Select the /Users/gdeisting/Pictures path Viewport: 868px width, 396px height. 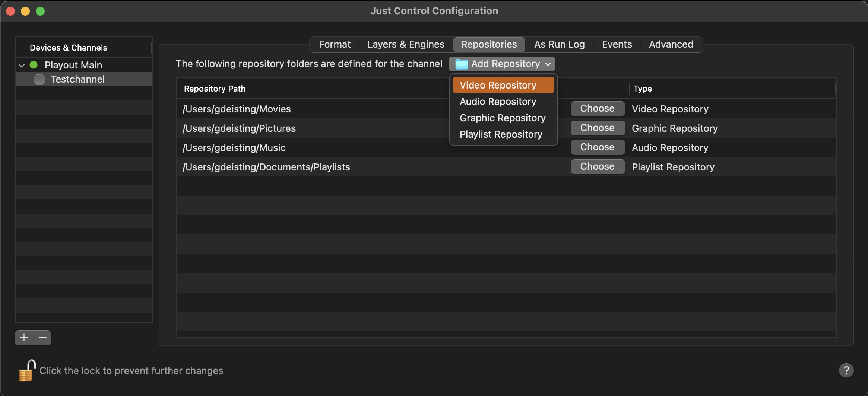[239, 128]
